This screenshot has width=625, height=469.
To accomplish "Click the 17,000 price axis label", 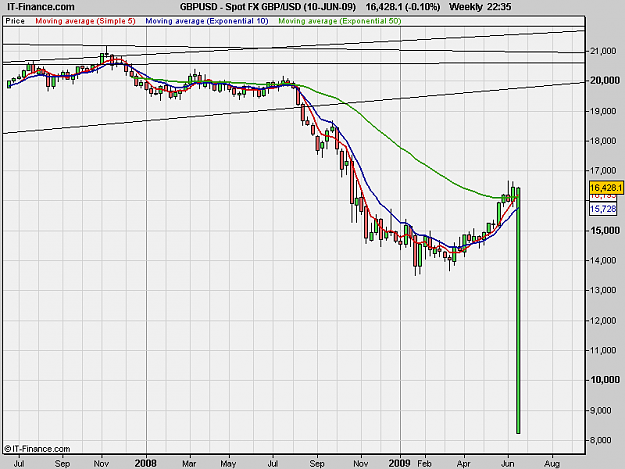I will pos(603,171).
